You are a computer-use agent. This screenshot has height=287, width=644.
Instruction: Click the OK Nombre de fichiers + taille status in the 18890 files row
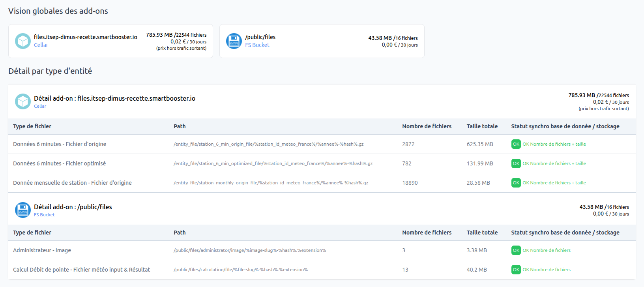tap(554, 183)
